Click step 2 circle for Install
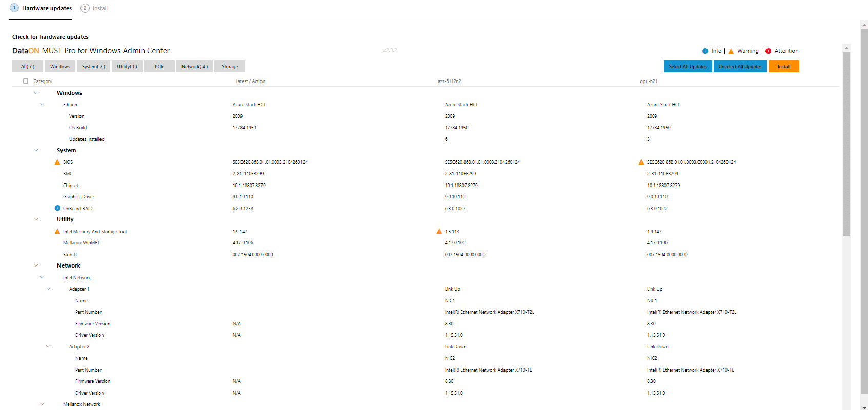This screenshot has height=410, width=868. tap(85, 8)
